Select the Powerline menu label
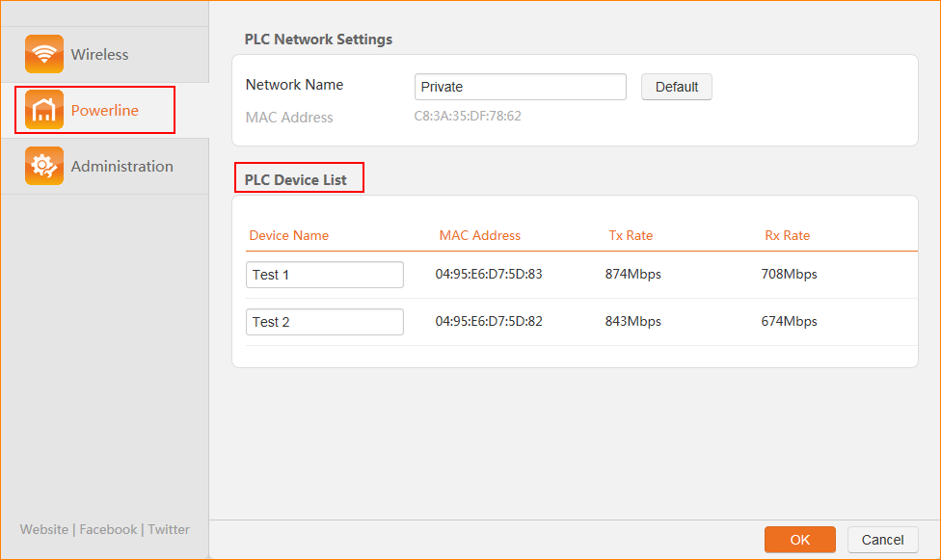This screenshot has width=941, height=560. tap(105, 111)
